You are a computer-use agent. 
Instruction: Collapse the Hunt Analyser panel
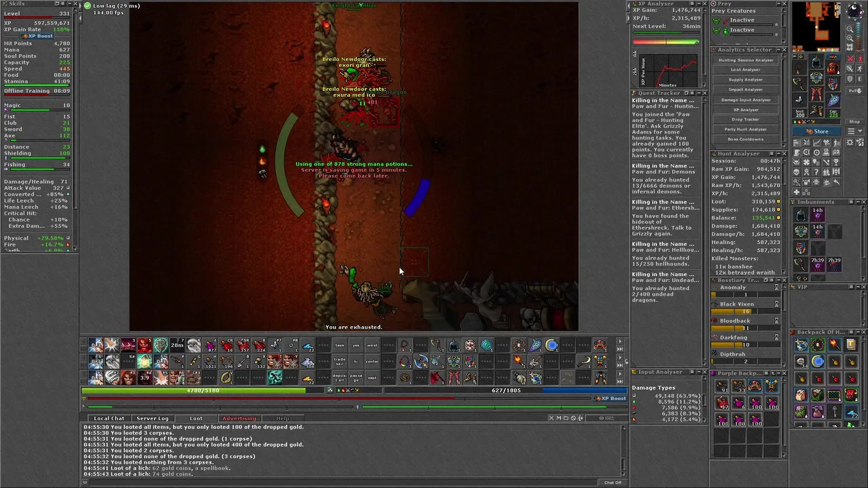pyautogui.click(x=778, y=154)
